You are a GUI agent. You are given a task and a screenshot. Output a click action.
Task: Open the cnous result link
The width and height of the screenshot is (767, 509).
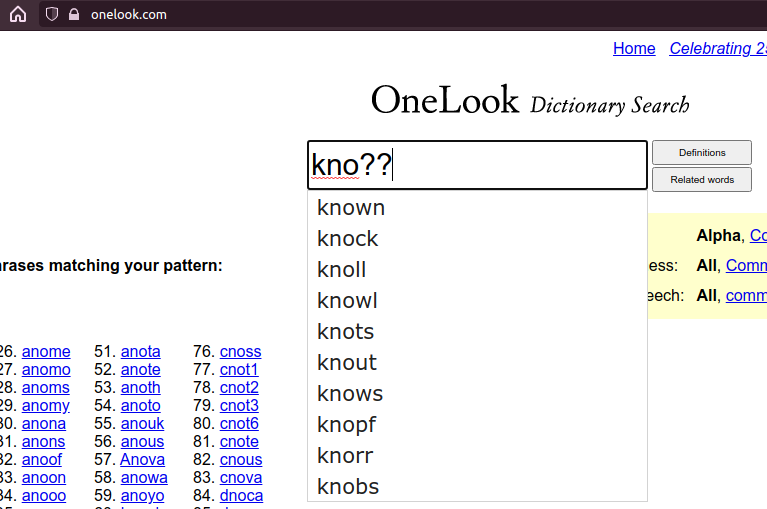[241, 460]
